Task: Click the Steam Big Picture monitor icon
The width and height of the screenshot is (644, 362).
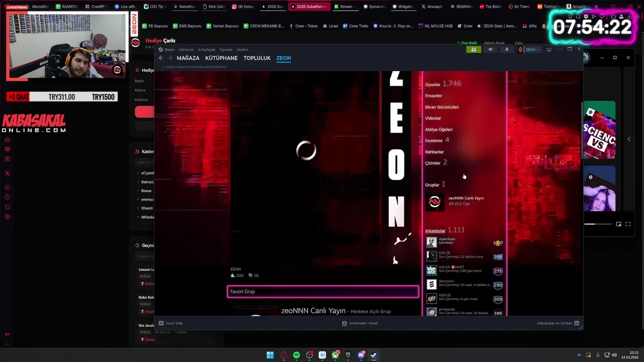Action: coord(549,49)
